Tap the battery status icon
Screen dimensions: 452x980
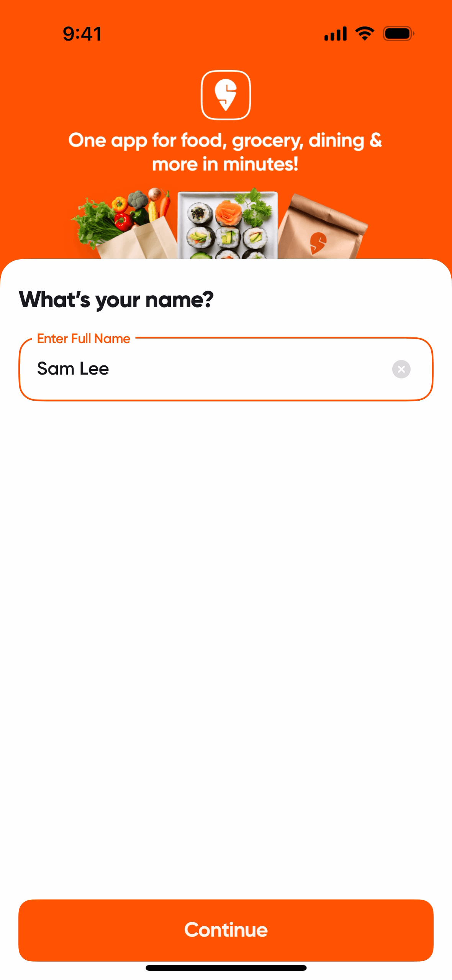(398, 34)
